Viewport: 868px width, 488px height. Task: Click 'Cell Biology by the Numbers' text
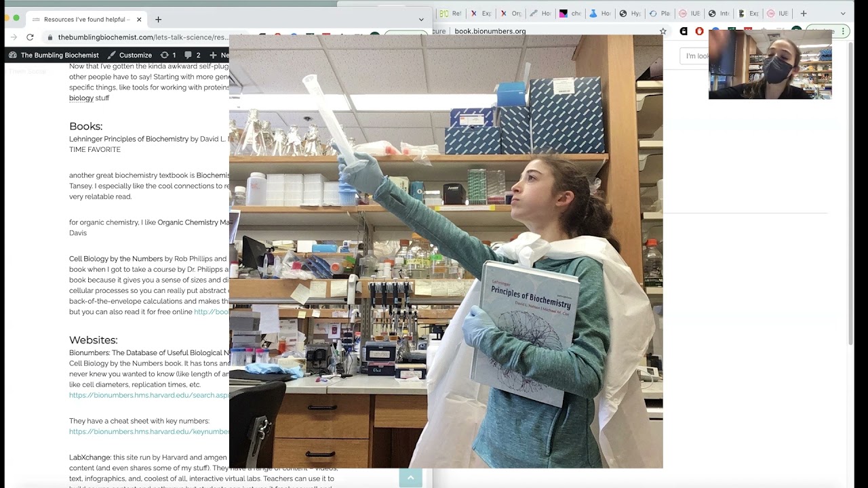[x=116, y=259]
